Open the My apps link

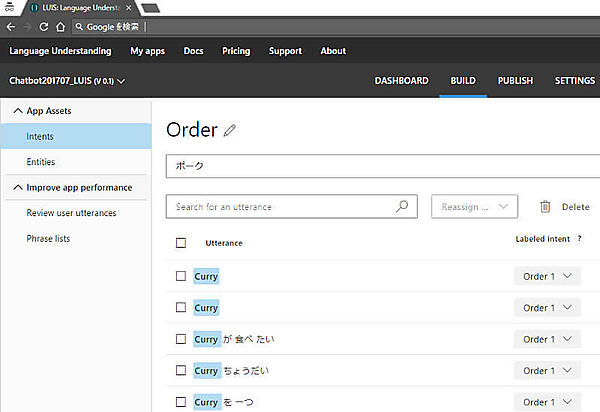coord(148,51)
